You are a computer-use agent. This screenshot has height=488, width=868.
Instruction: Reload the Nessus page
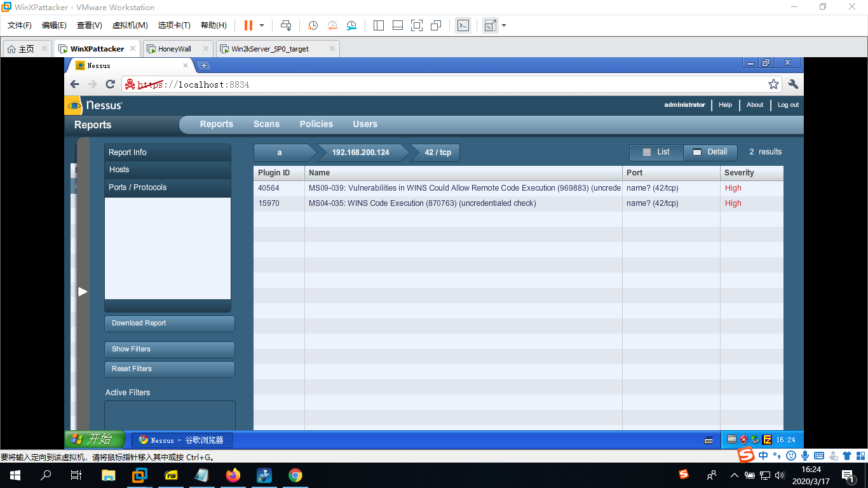point(110,84)
